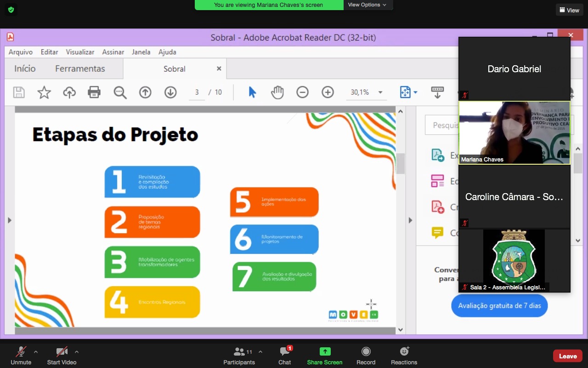Click Avaliação gratuita de 7 dias button
Viewport: 588px width, 368px height.
499,306
